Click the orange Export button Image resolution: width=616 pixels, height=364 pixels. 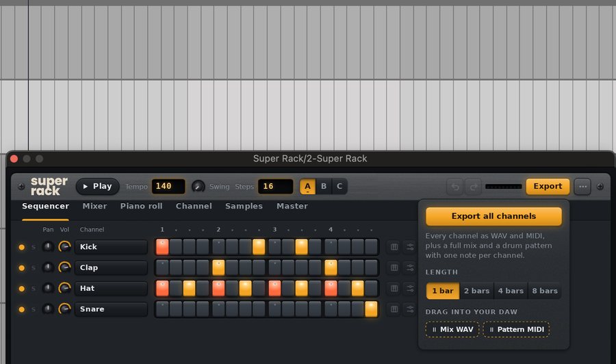548,187
